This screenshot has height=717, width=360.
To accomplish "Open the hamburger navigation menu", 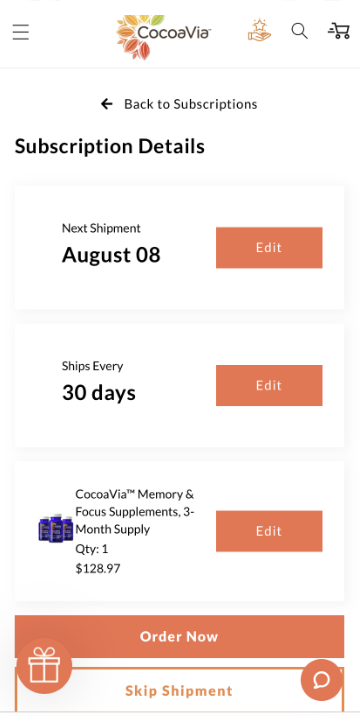I will (x=21, y=32).
